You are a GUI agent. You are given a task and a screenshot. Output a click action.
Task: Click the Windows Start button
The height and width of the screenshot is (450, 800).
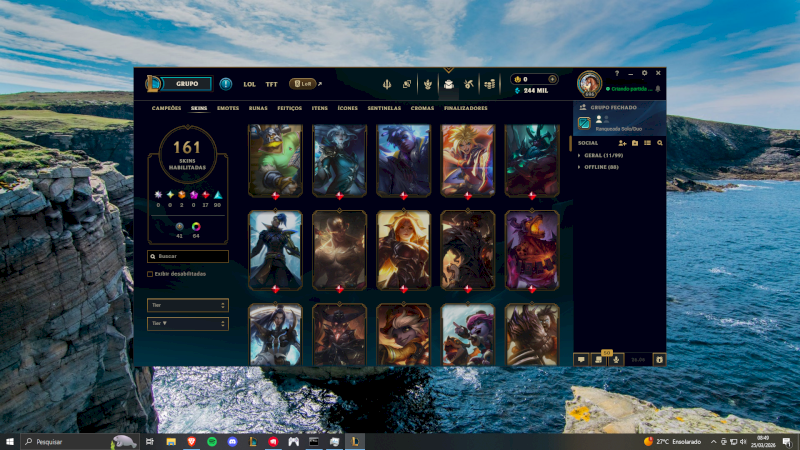click(x=10, y=441)
